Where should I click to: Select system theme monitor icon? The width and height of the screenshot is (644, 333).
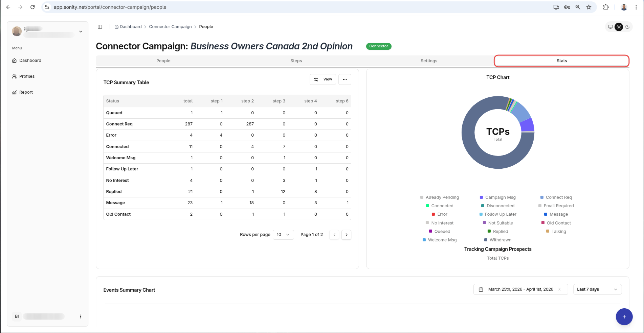(x=610, y=27)
